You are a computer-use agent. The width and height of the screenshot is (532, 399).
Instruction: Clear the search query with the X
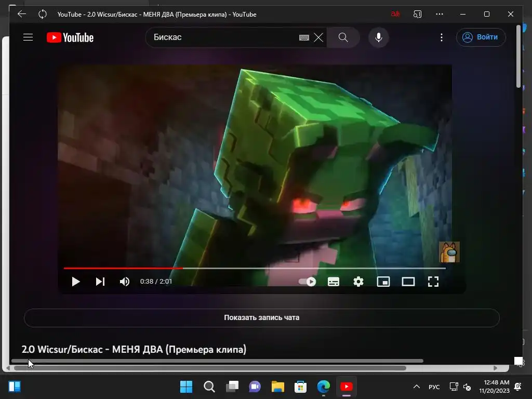[x=318, y=37]
